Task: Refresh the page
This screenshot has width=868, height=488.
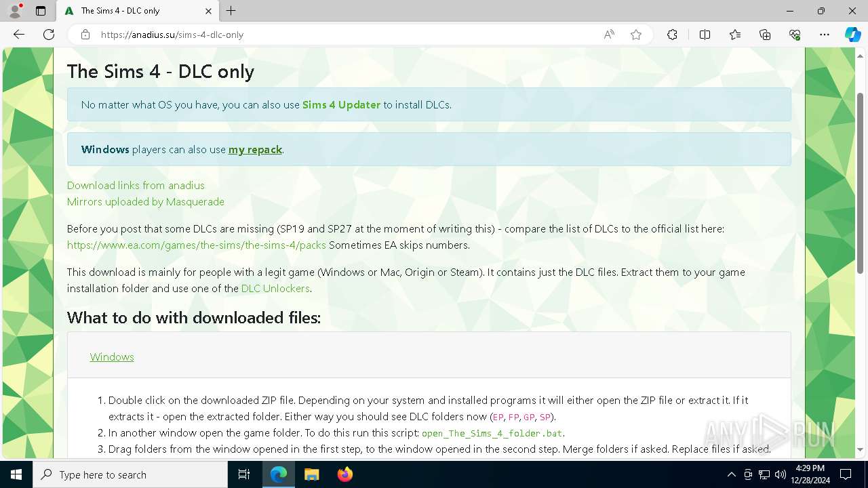Action: [x=49, y=35]
